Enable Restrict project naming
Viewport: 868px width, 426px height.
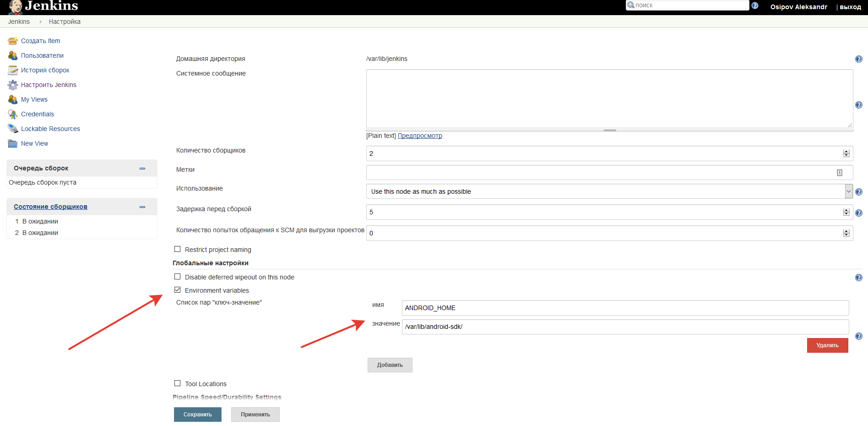(x=178, y=249)
